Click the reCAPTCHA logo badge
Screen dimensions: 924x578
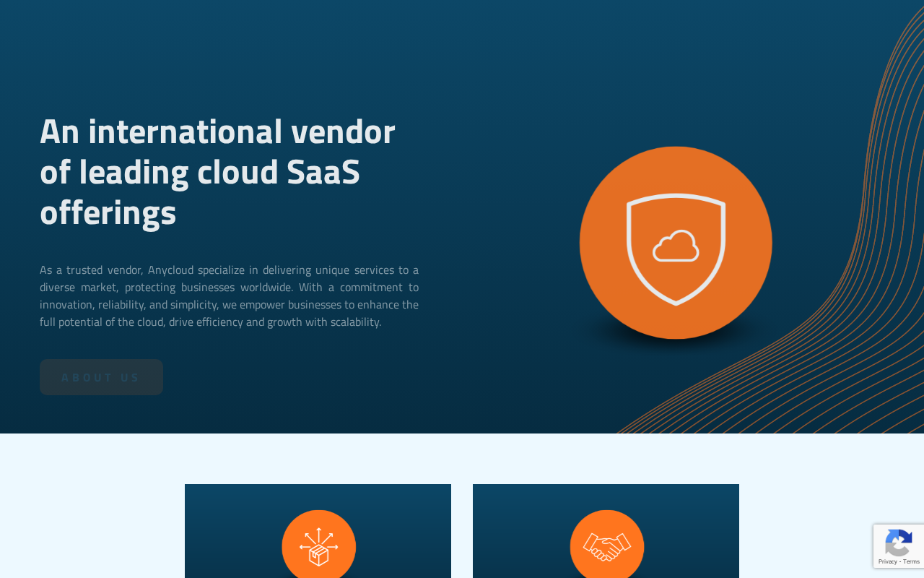click(898, 542)
